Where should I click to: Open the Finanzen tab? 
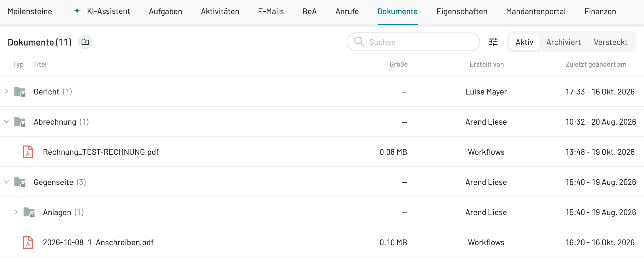(600, 11)
